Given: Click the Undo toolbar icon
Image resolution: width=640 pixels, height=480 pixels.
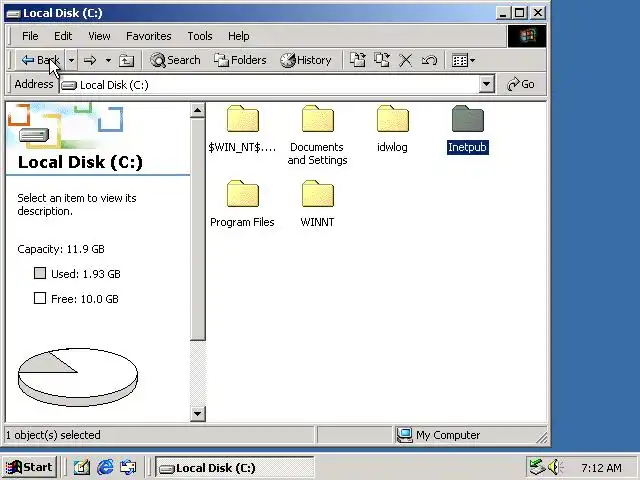Looking at the screenshot, I should click(429, 61).
